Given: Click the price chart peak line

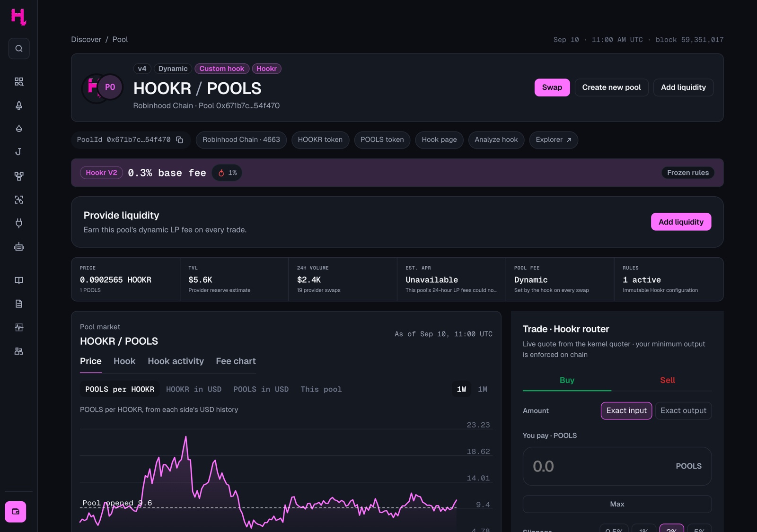Looking at the screenshot, I should [x=186, y=437].
